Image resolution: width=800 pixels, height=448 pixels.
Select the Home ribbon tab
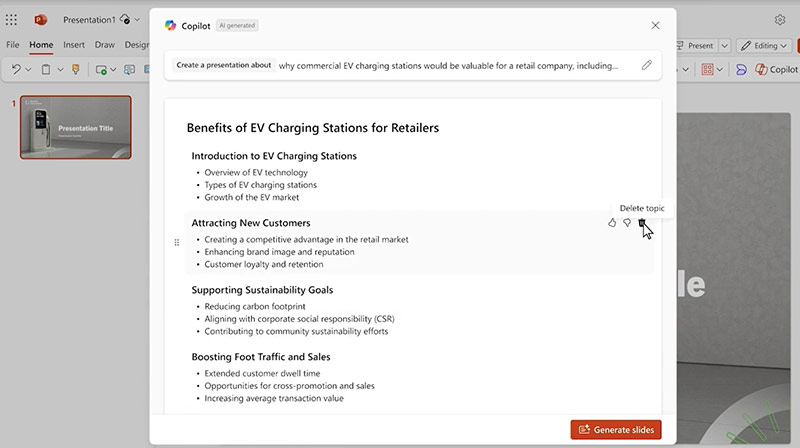click(x=41, y=45)
